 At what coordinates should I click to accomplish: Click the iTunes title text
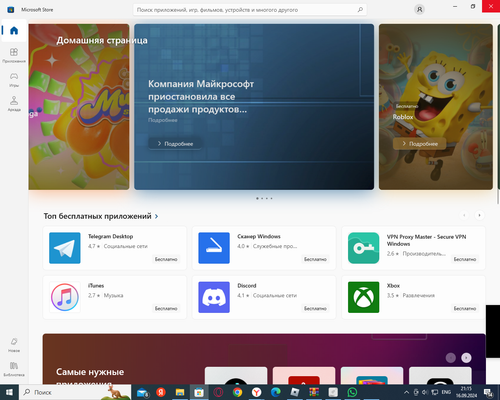96,286
